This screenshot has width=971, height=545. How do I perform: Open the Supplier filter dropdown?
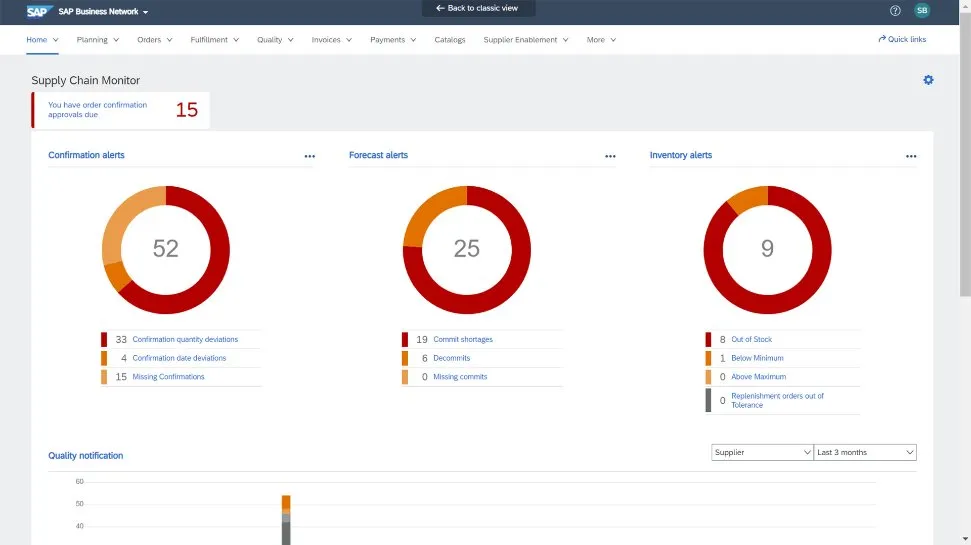pos(762,453)
